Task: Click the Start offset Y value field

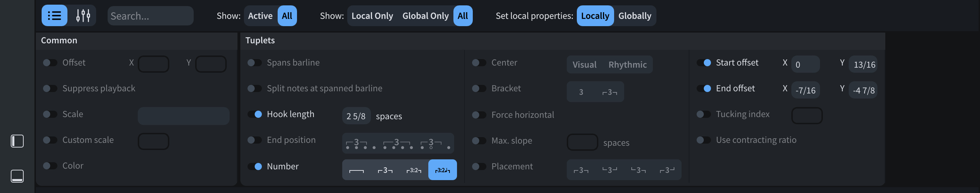Action: pos(864,64)
